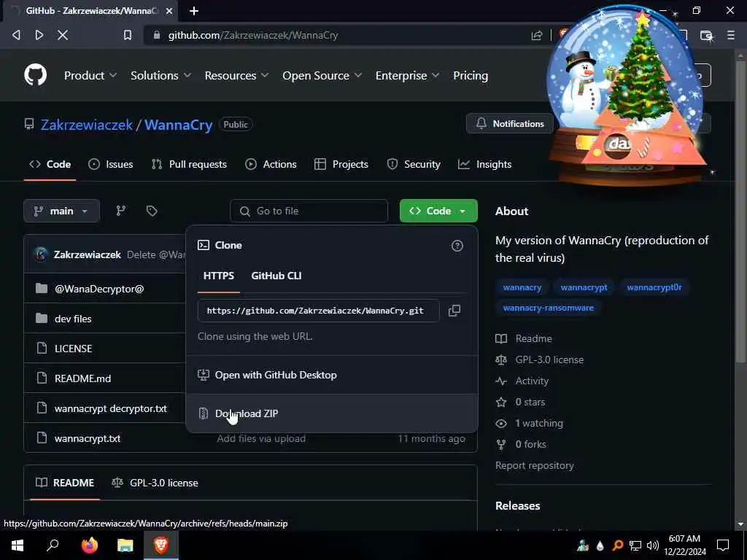Select the HTTPS clone tab
The height and width of the screenshot is (560, 747).
coord(219,276)
